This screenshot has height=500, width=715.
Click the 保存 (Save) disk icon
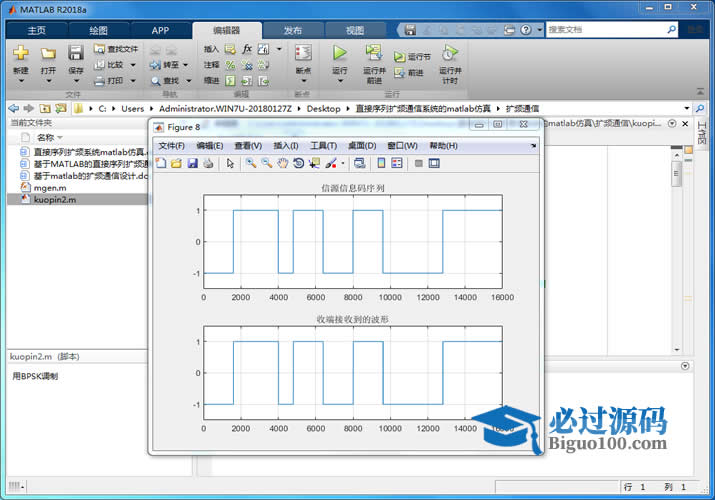tap(76, 53)
